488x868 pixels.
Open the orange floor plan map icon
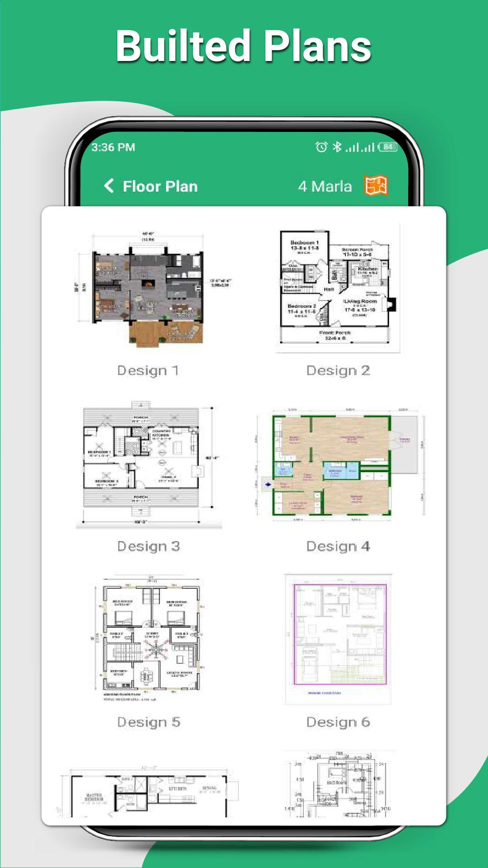[x=376, y=186]
